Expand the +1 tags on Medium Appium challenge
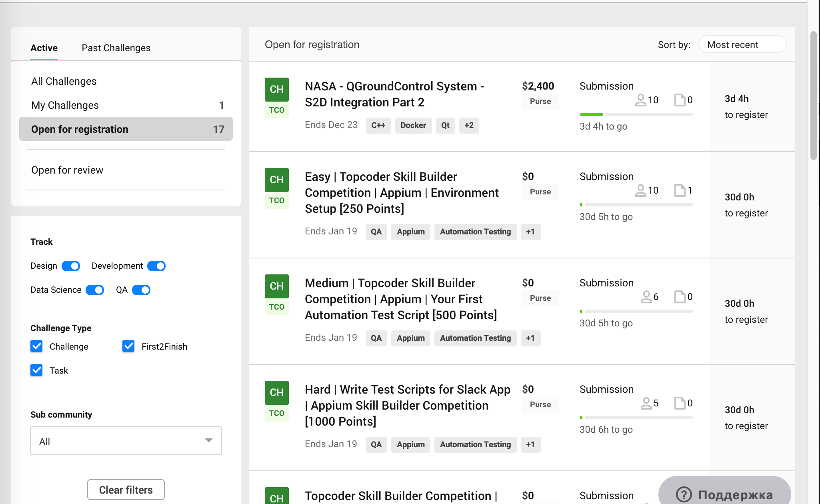Image resolution: width=820 pixels, height=504 pixels. click(x=530, y=338)
